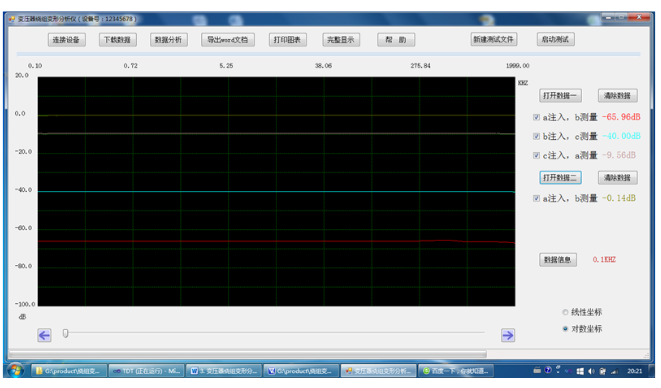Open the Baidu browser taskbar item
661x388 pixels.
point(456,371)
